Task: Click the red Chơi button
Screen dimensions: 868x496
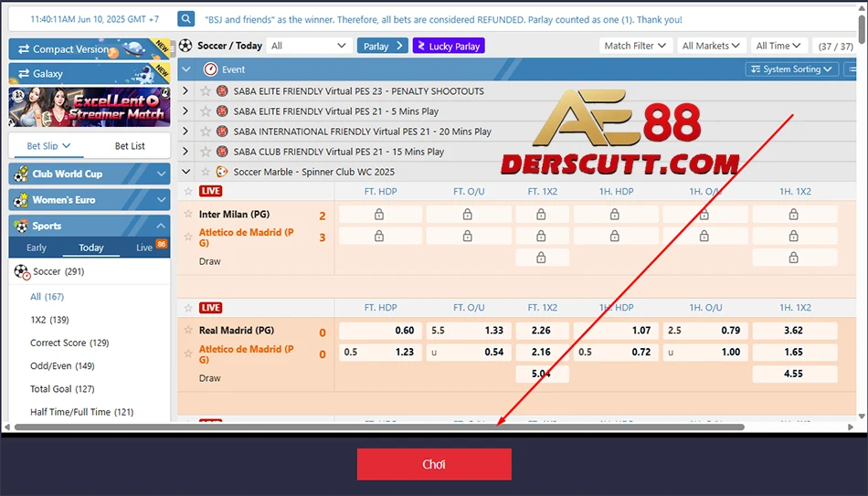Action: pyautogui.click(x=434, y=464)
